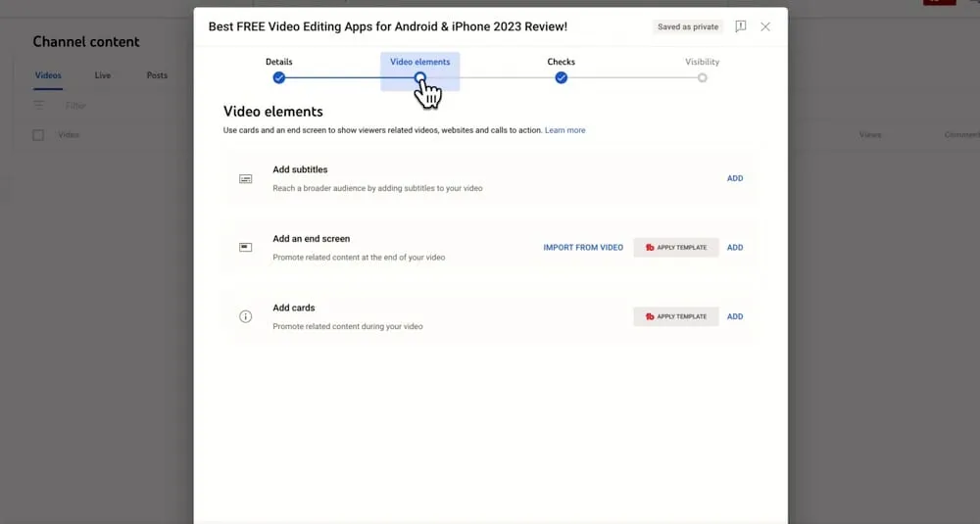The height and width of the screenshot is (524, 980).
Task: Jump to the Checks step checkmark
Action: [562, 77]
